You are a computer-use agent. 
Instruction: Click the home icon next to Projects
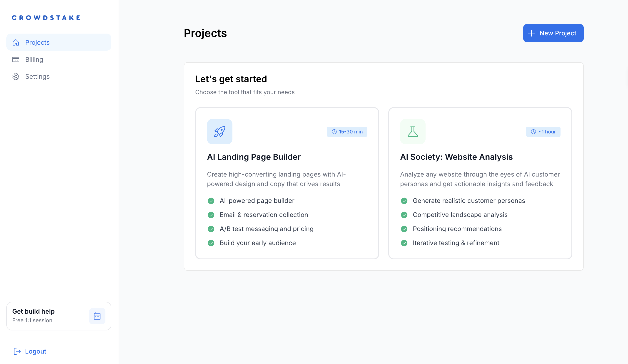pos(16,42)
